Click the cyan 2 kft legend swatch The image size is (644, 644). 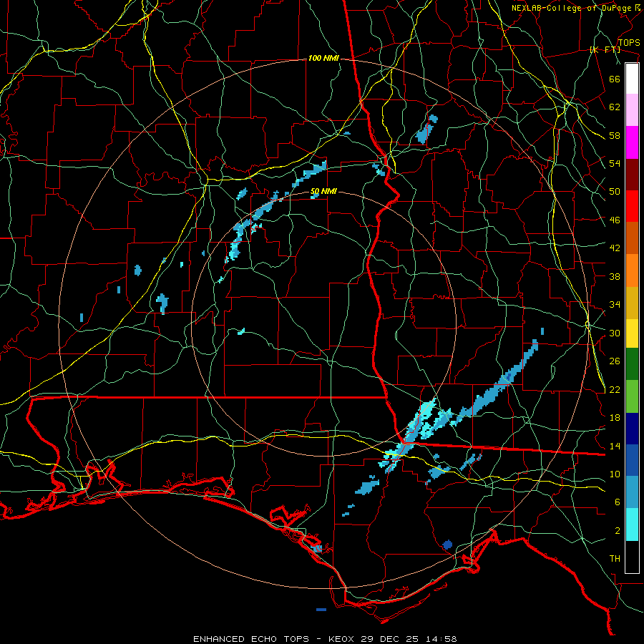click(x=632, y=525)
